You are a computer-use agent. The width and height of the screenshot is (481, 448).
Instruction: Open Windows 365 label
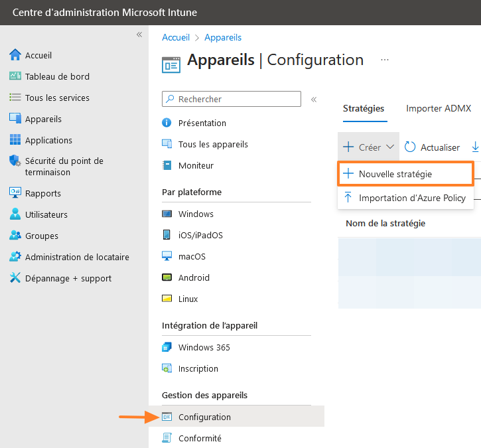204,347
